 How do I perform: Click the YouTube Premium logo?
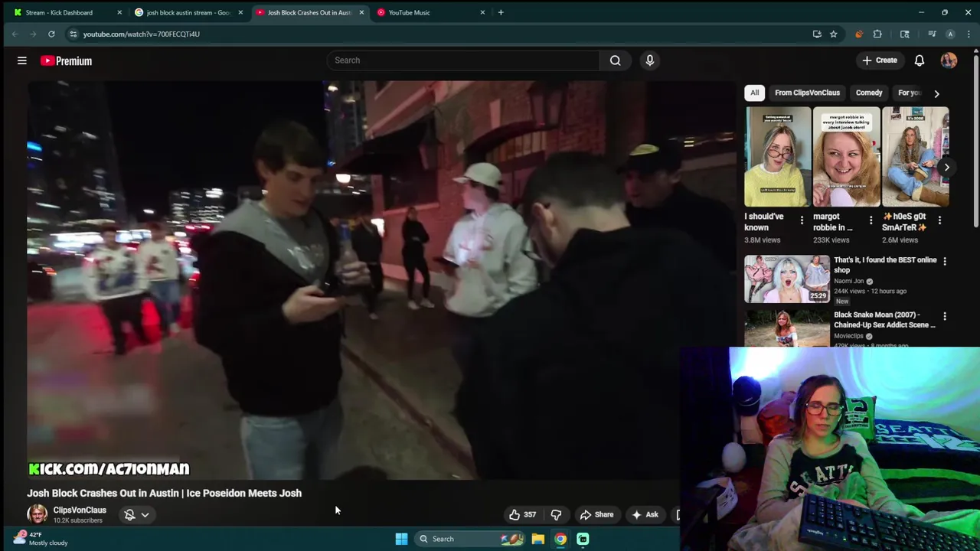(67, 60)
